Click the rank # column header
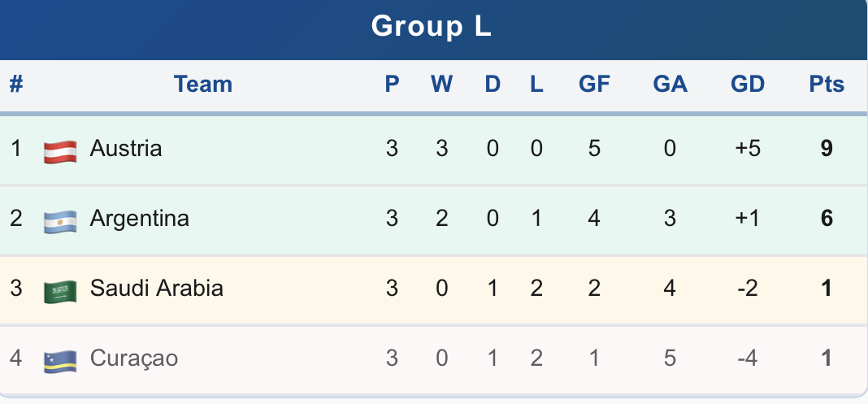Screen dimensions: 868x404 (16, 84)
